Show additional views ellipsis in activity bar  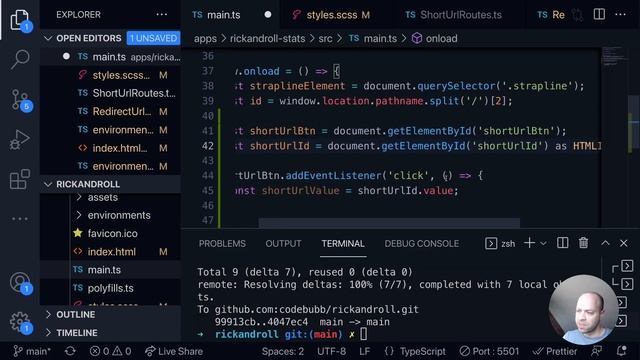20,219
